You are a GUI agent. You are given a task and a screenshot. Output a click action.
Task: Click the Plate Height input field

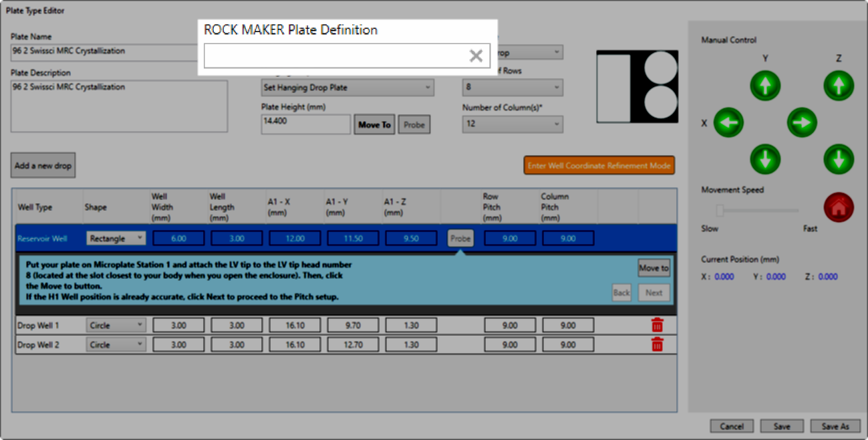[x=305, y=124]
